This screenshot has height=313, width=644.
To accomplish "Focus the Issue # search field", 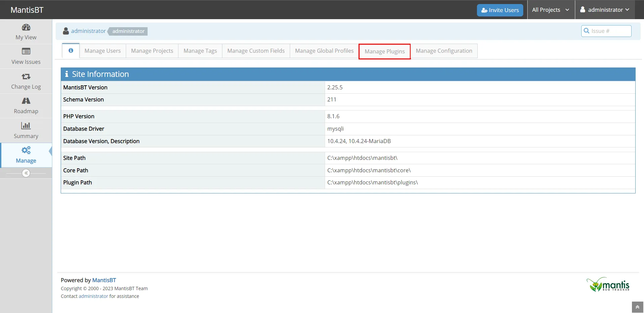I will (x=606, y=31).
